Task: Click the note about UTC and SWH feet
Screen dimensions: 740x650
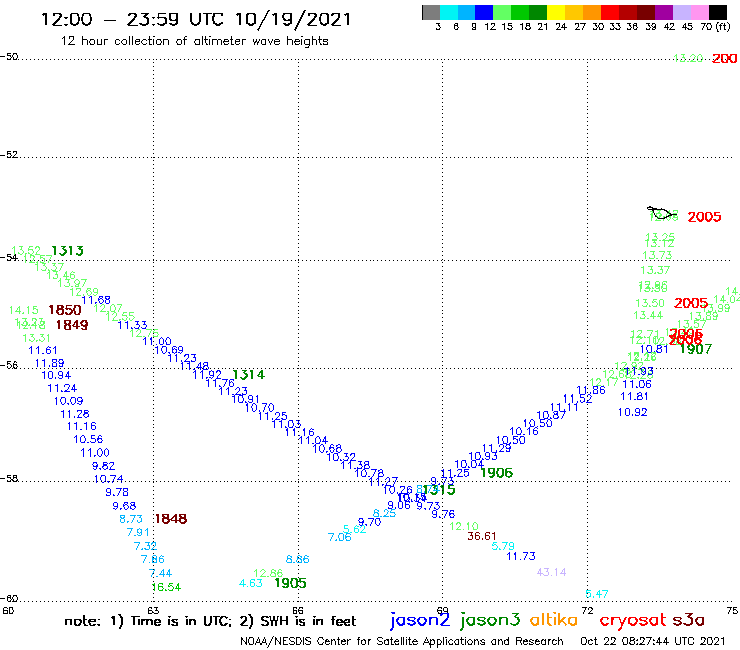Action: tap(210, 621)
